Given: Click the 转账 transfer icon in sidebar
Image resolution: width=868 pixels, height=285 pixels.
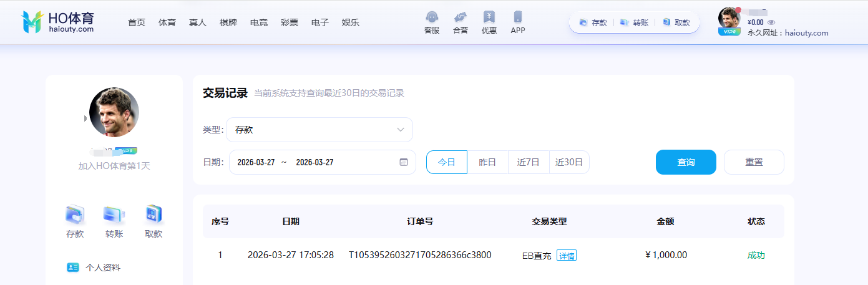Looking at the screenshot, I should [x=114, y=215].
